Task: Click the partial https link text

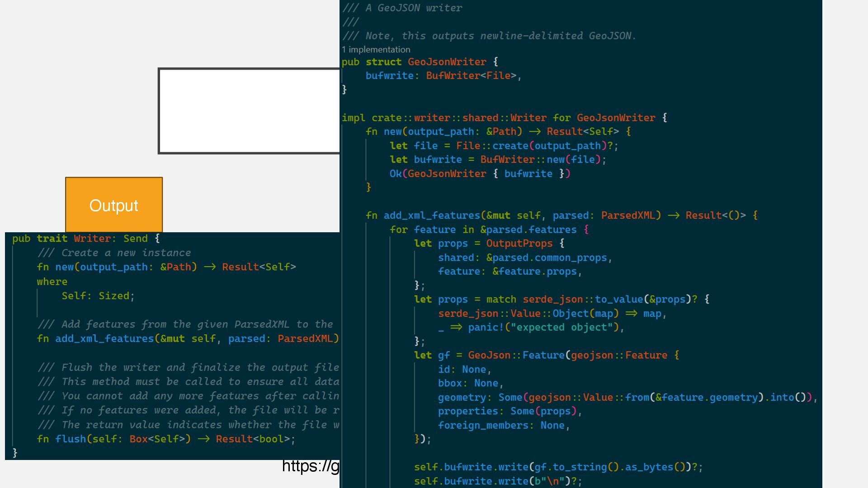Action: [x=310, y=466]
